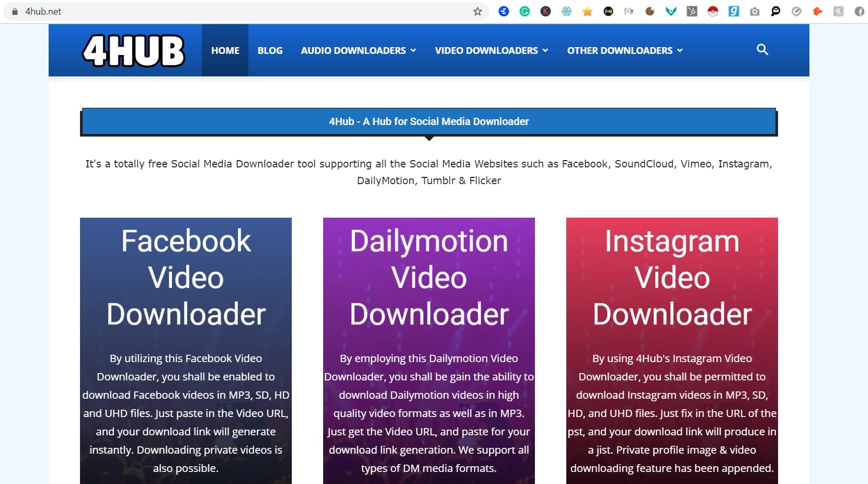Viewport: 868px width, 484px height.
Task: Click the bookmark star in address bar
Action: tap(477, 12)
